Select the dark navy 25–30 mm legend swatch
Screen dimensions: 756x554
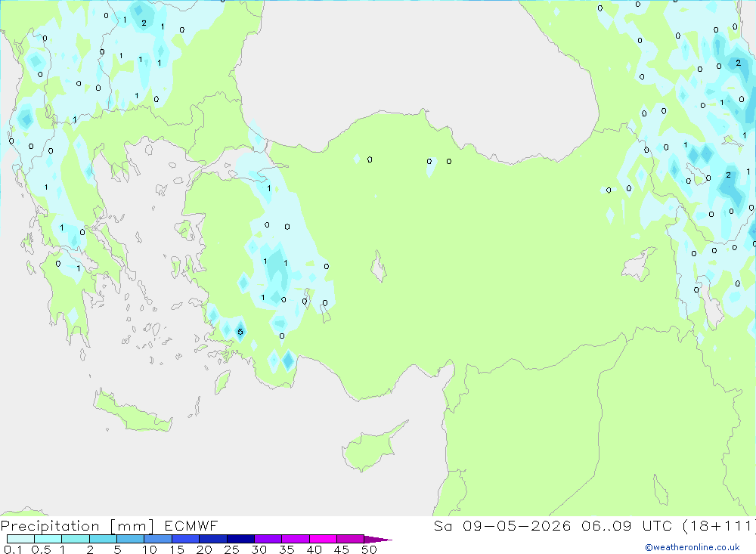pos(240,539)
